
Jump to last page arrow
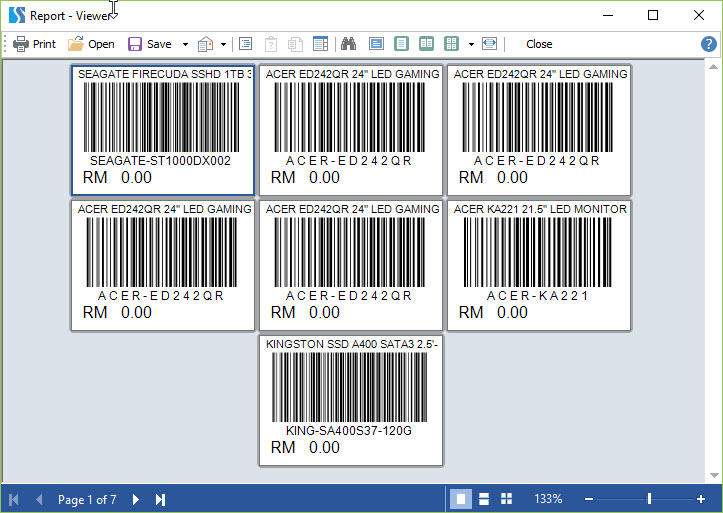tap(160, 499)
